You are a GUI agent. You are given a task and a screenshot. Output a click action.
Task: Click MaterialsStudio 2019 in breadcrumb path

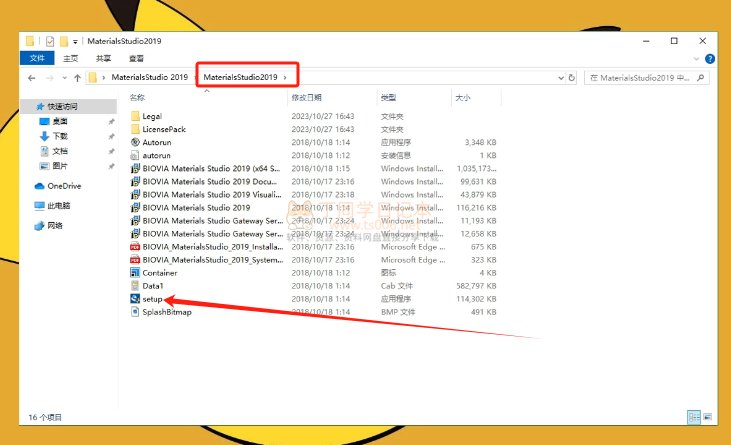tap(150, 76)
